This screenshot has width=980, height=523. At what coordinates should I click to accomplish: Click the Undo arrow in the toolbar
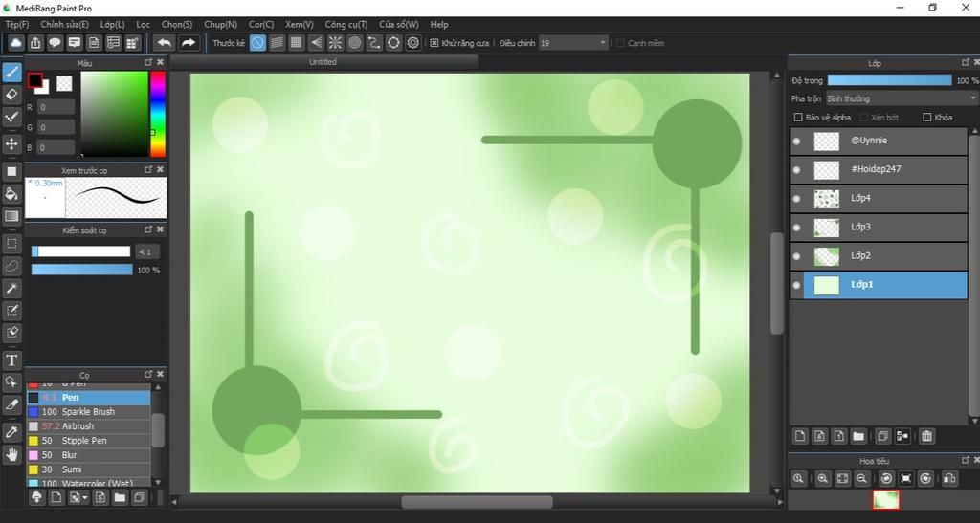(165, 42)
